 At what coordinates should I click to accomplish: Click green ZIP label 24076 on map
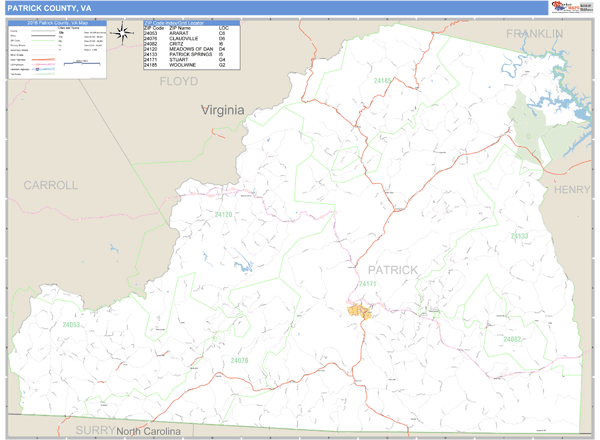pos(240,360)
